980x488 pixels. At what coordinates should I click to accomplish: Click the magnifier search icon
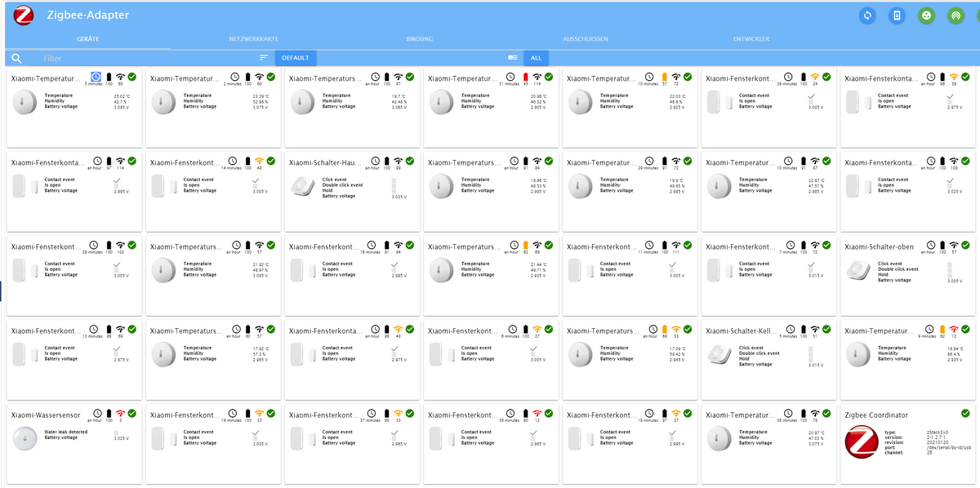(17, 58)
